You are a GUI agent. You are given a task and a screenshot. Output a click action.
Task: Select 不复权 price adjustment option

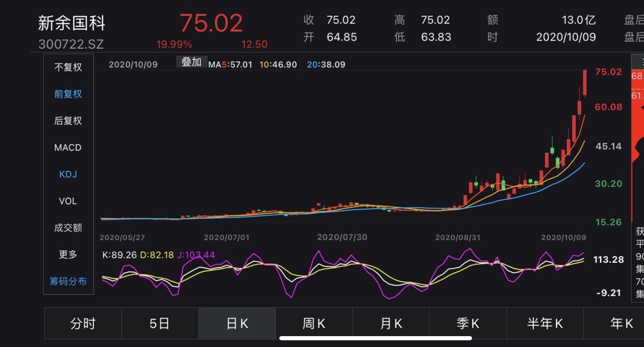tap(68, 67)
